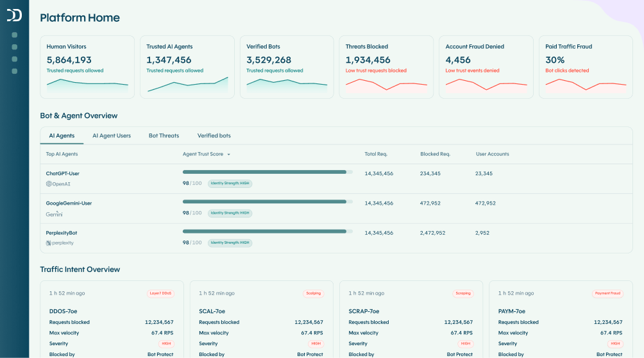Click the Account Fraud Denied count 4,456
Viewport: 644px width, 358px height.
click(458, 60)
